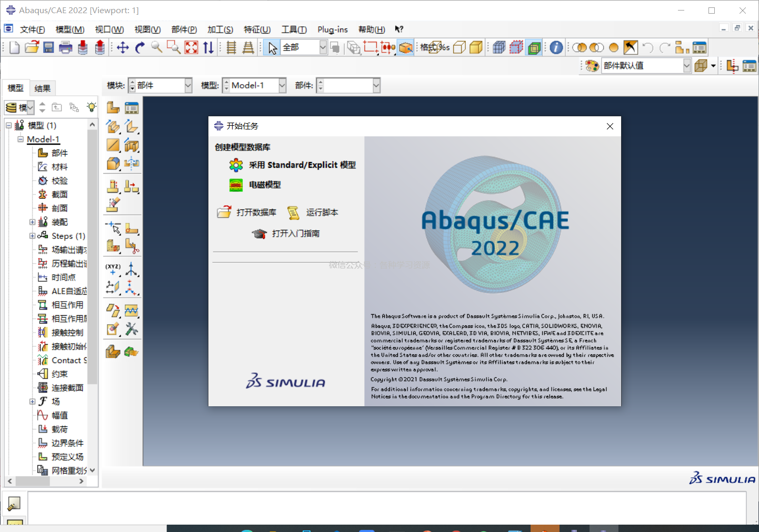Switch to the 结果 tab

[43, 88]
